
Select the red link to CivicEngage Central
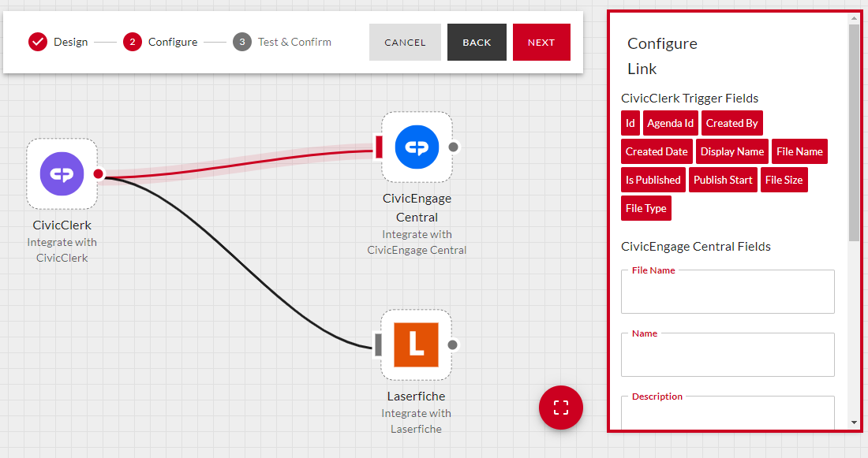238,164
